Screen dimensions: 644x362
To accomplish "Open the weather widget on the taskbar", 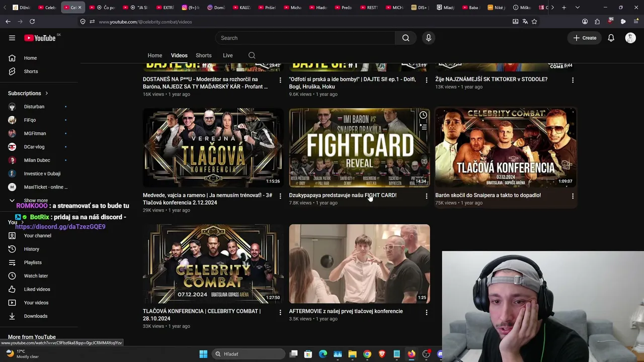I will click(23, 354).
